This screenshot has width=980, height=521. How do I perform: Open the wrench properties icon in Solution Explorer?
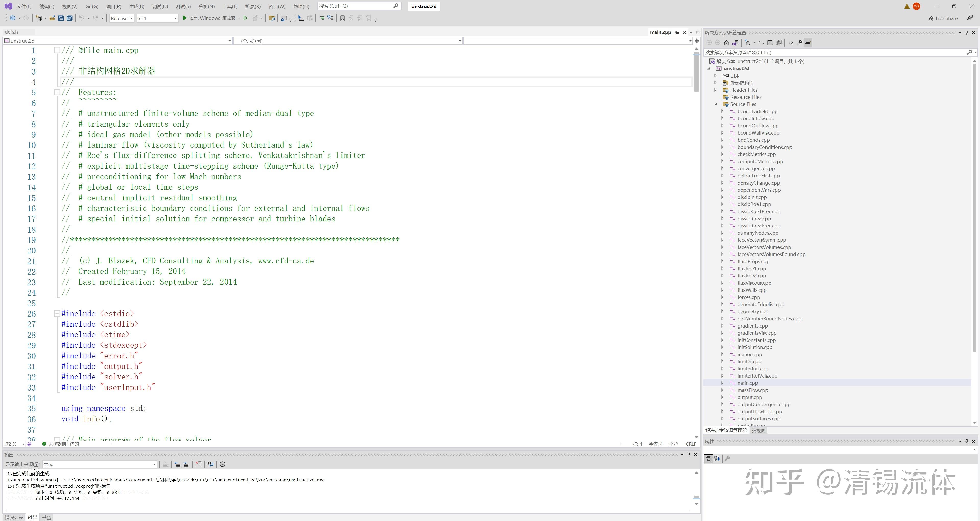[x=799, y=43]
